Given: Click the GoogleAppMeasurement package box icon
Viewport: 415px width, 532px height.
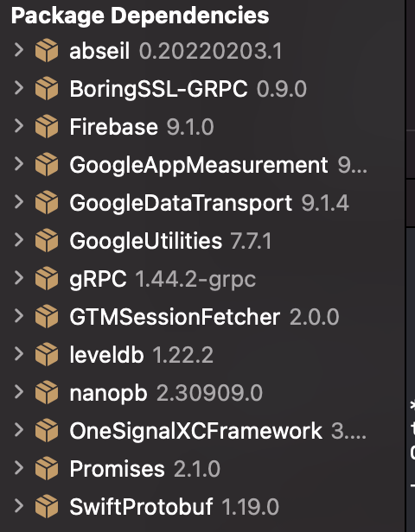Looking at the screenshot, I should (47, 165).
